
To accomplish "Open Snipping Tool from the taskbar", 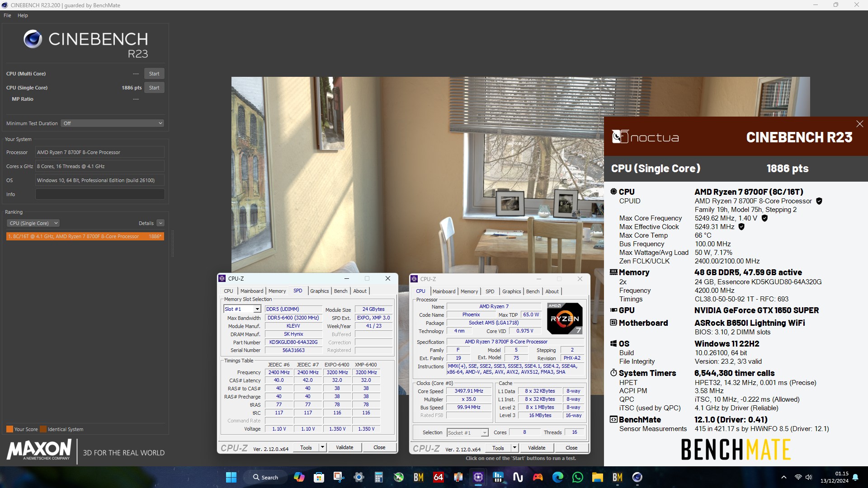I will point(339,477).
